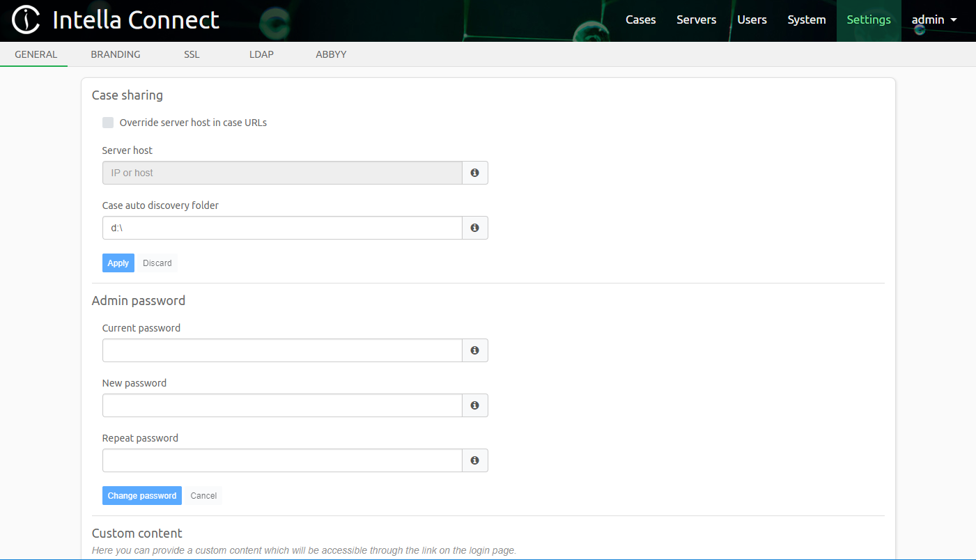Open the System menu item
976x560 pixels.
click(x=806, y=20)
